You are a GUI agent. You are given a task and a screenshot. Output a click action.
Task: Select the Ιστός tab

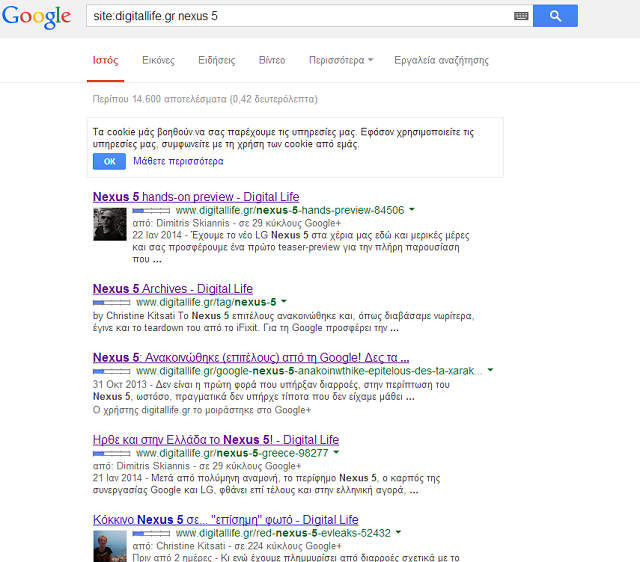pos(105,60)
